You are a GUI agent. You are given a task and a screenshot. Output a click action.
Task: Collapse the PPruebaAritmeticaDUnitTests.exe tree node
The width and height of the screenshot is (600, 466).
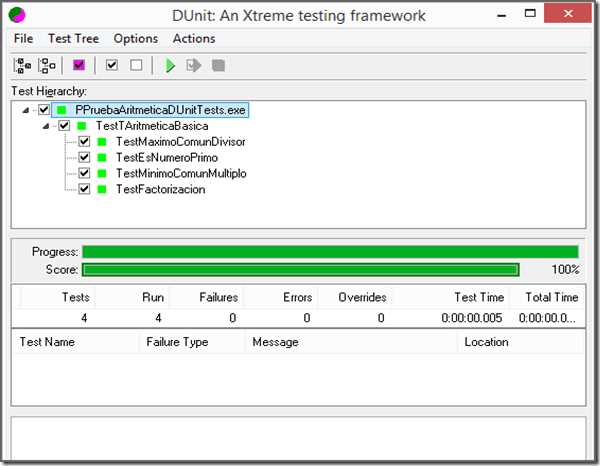(x=26, y=111)
